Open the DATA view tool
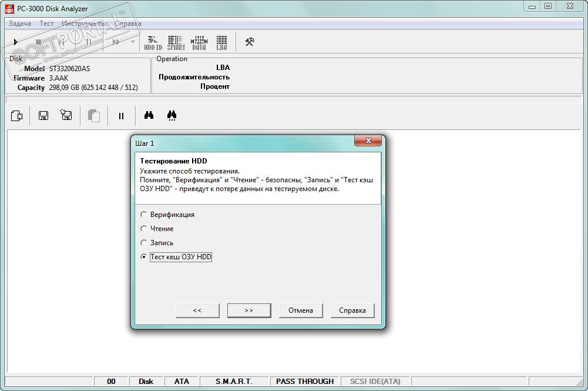588x391 pixels. click(x=199, y=43)
